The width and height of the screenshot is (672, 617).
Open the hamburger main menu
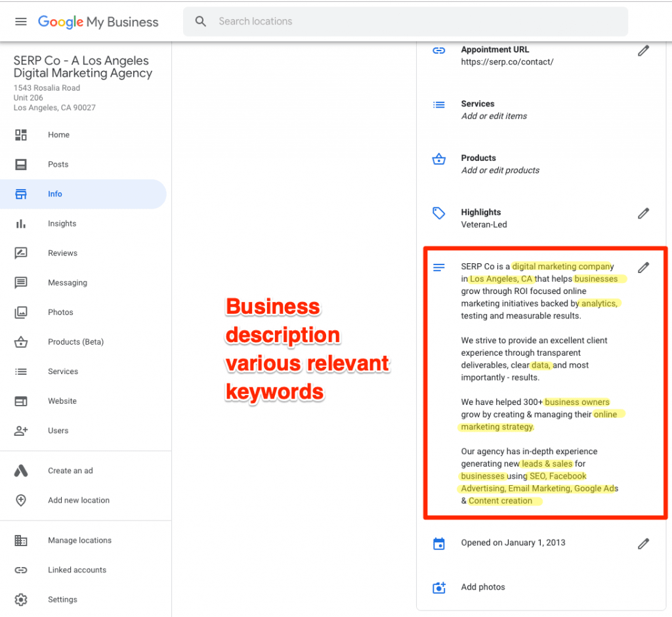pos(21,22)
